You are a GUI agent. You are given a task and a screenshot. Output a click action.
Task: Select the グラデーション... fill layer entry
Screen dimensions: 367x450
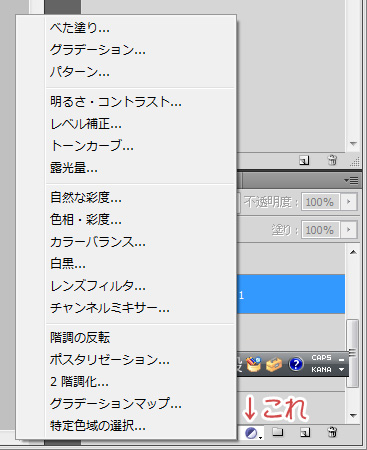point(141,50)
